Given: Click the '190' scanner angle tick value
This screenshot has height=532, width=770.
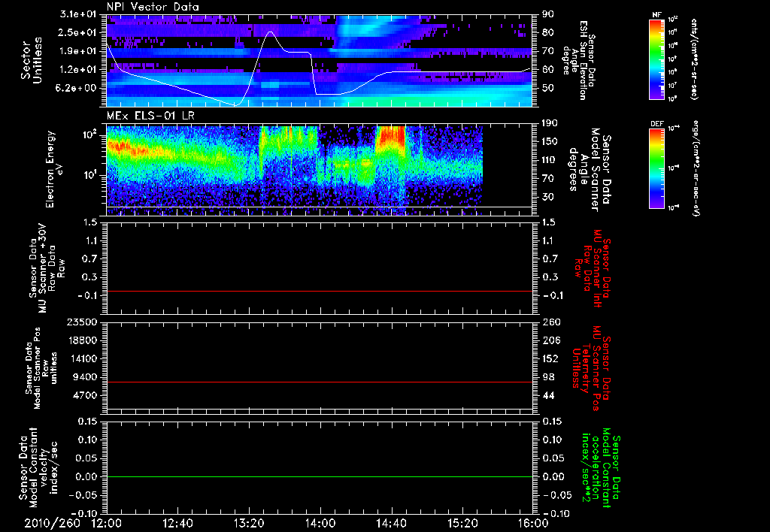Looking at the screenshot, I should tap(551, 123).
